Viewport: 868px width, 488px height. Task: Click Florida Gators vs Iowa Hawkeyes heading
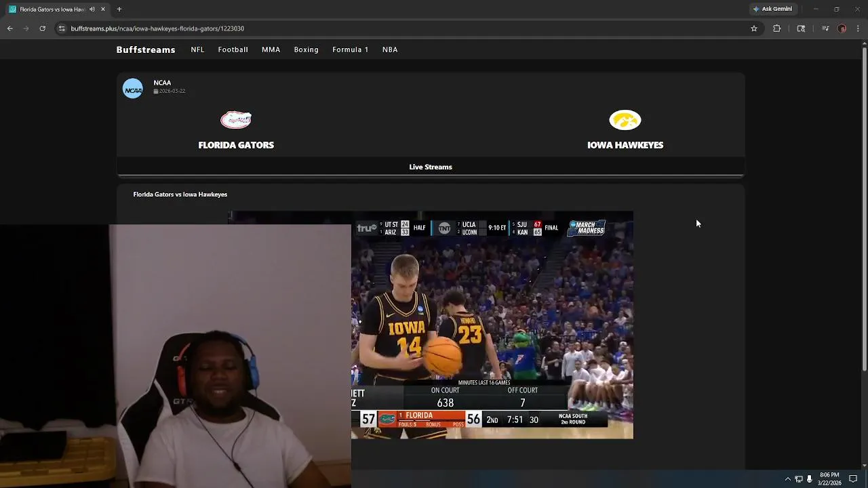click(x=180, y=195)
